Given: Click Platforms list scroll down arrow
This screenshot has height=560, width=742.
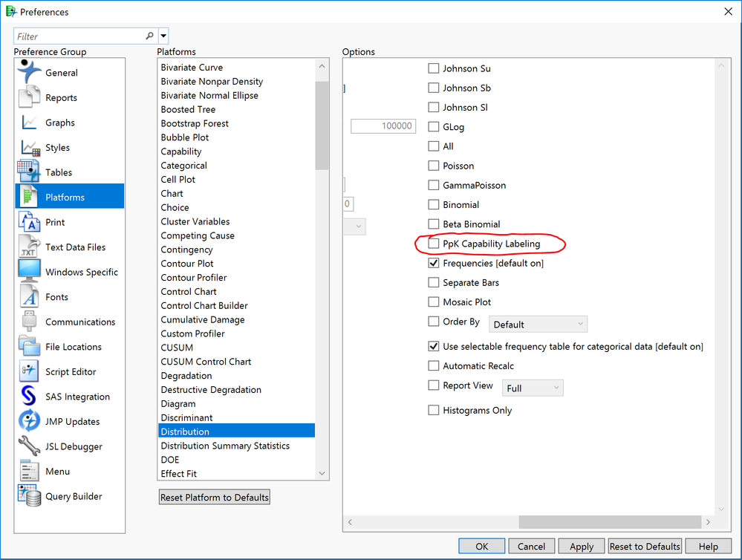Looking at the screenshot, I should point(322,473).
